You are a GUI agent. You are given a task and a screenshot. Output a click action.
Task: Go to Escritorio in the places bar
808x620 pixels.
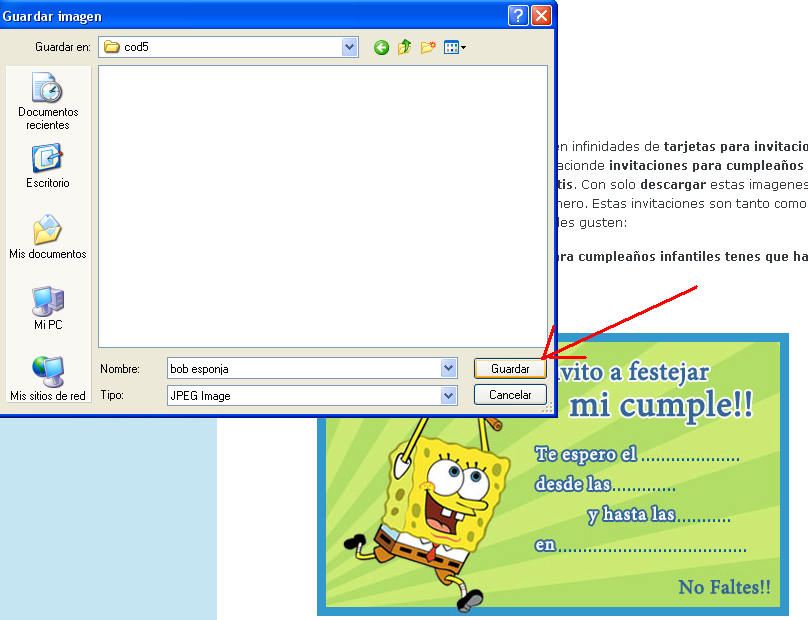[48, 166]
